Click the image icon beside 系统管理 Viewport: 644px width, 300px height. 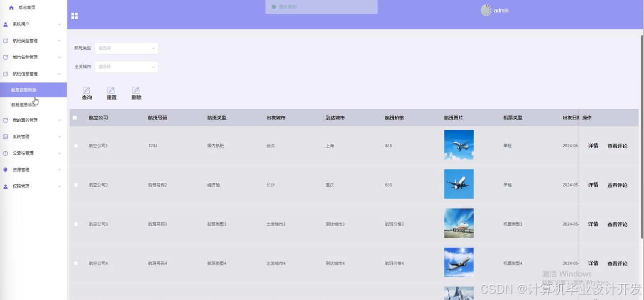click(5, 136)
